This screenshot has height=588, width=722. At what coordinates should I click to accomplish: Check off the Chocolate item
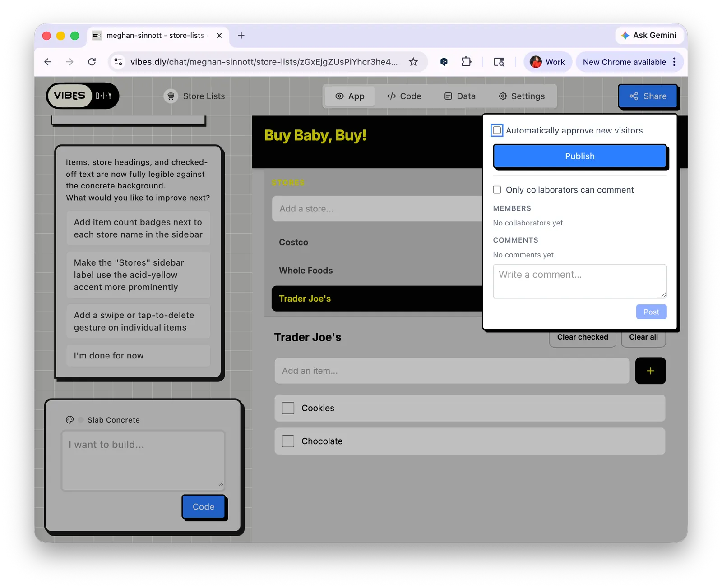(x=288, y=441)
